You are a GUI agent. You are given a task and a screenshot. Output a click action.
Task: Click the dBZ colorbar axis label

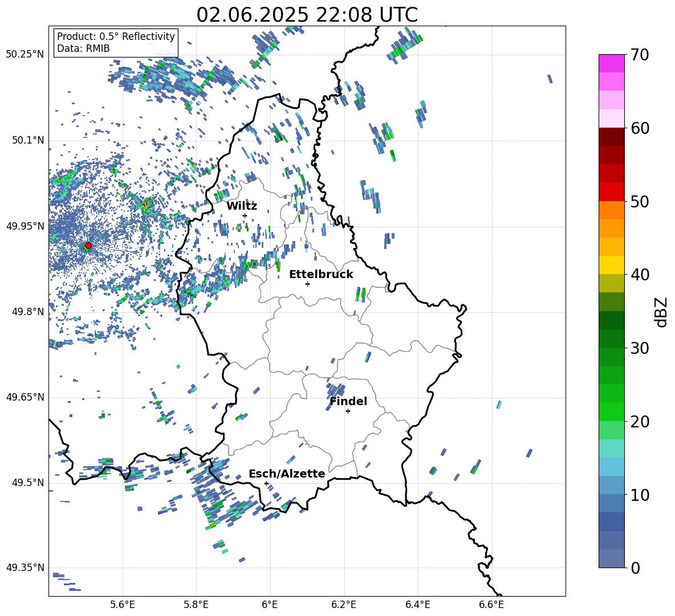[x=662, y=312]
